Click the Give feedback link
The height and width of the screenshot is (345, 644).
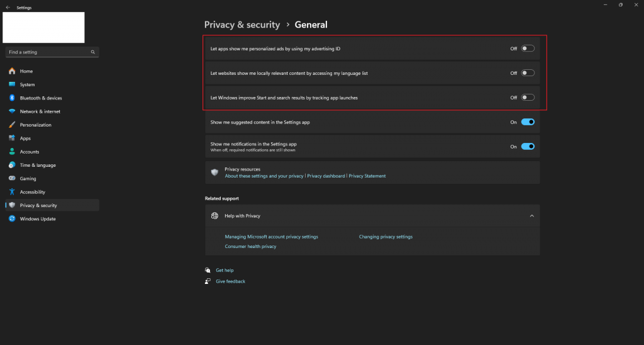(x=230, y=281)
